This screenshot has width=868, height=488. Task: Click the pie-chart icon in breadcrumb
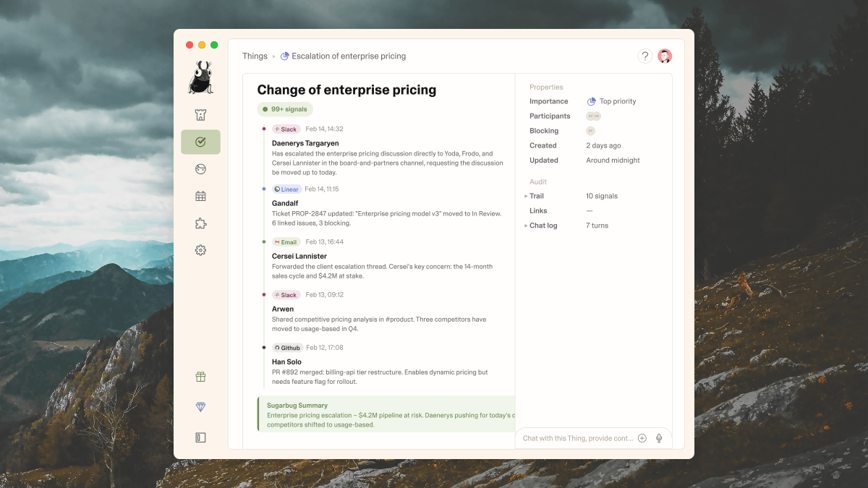[284, 56]
